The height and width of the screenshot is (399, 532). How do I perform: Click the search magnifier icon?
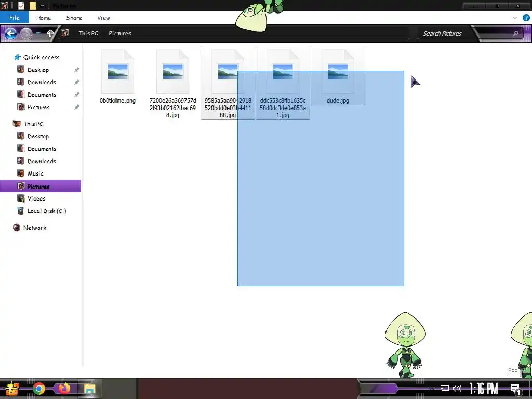(x=515, y=33)
